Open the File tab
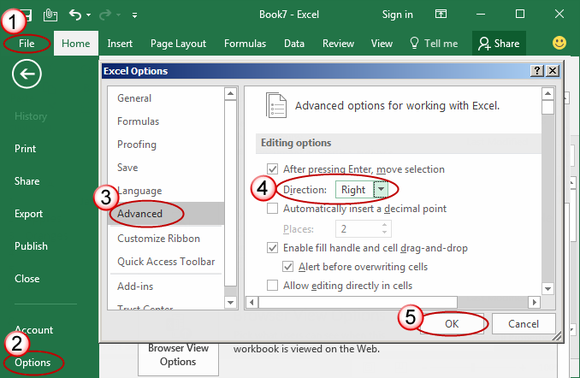This screenshot has height=378, width=580. click(27, 43)
